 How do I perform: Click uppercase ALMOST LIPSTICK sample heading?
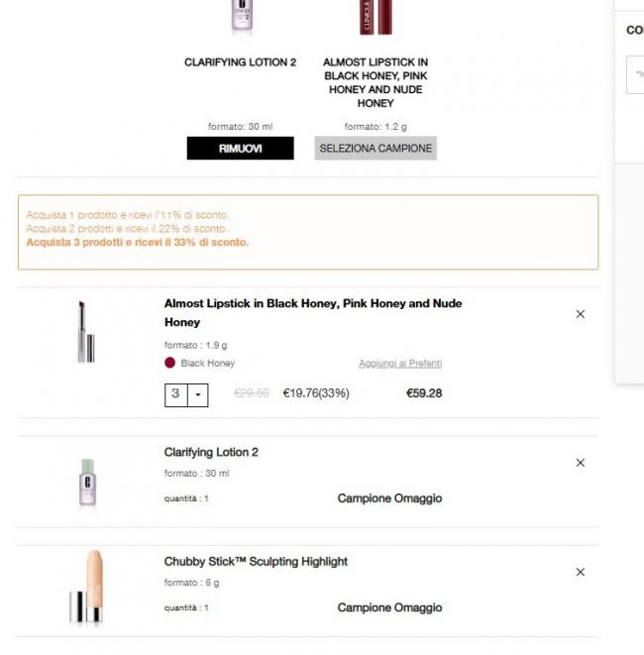coord(376,82)
